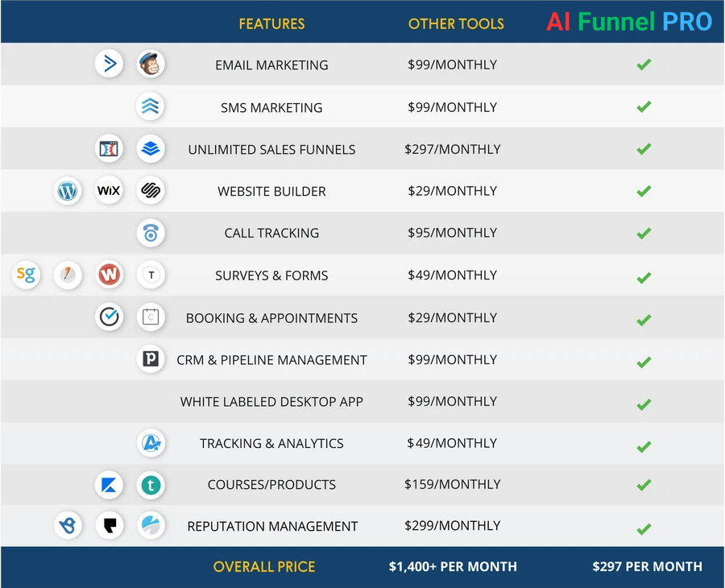Screen dimensions: 725x588
Task: Click the green checkmark for SMS Marketing
Action: (644, 107)
